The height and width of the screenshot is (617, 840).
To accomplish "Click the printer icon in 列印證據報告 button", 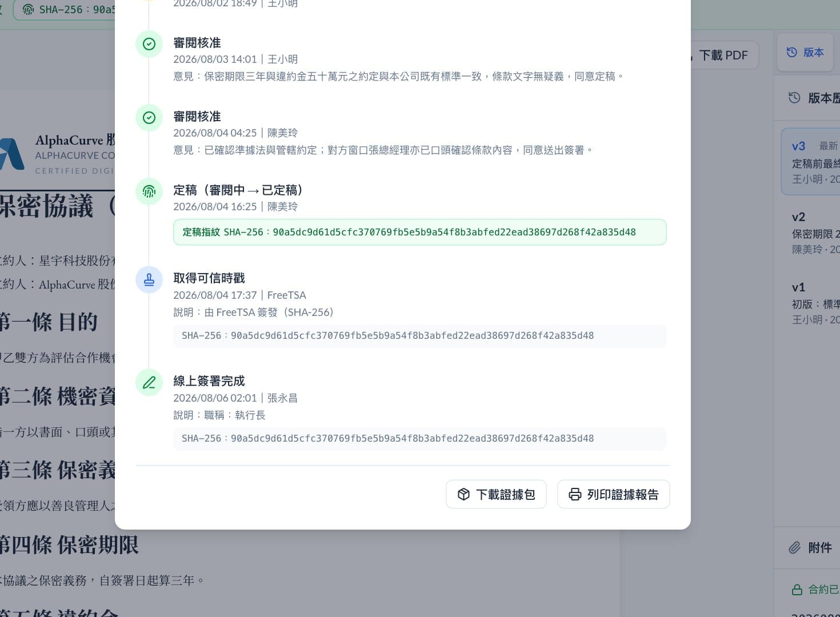I will [x=575, y=494].
